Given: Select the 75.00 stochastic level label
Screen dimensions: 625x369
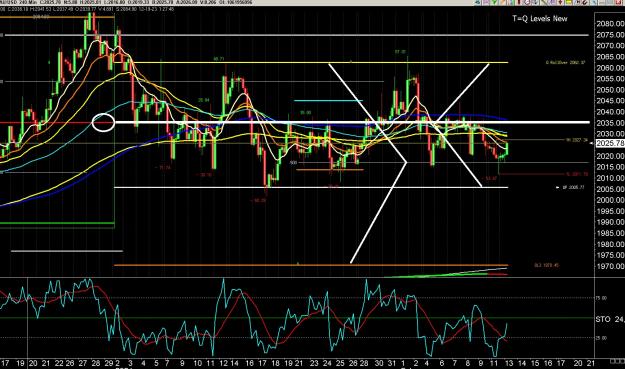Looking at the screenshot, I should tap(601, 298).
